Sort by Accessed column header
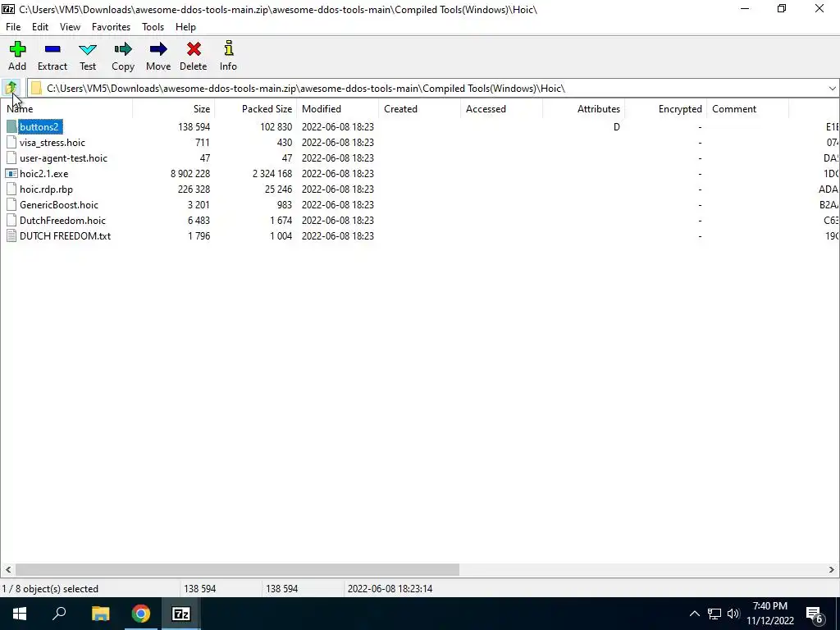The width and height of the screenshot is (840, 630). [x=501, y=109]
